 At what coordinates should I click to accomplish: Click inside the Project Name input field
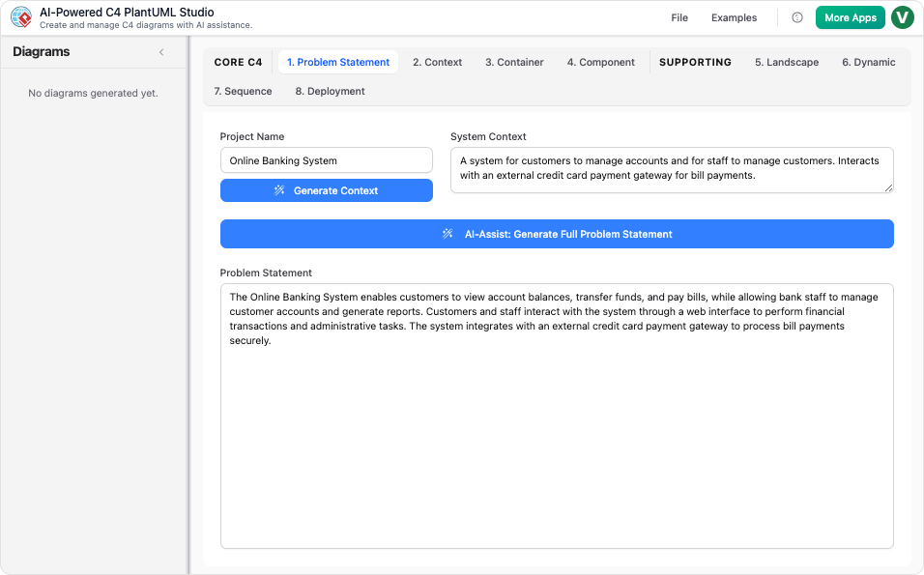(x=326, y=159)
